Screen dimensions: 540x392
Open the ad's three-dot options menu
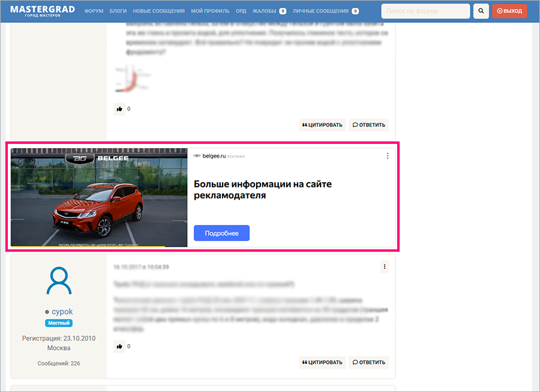[388, 156]
